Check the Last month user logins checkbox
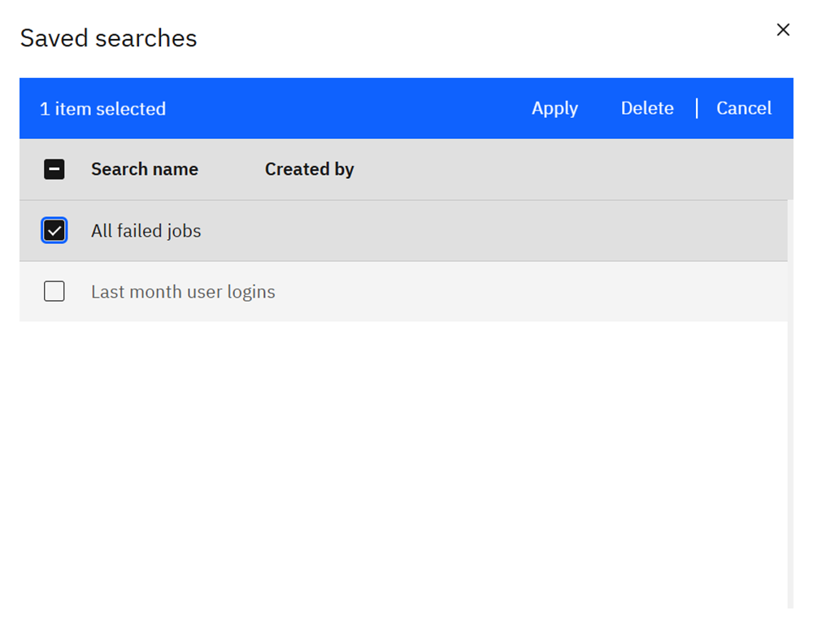The image size is (813, 644). 54,290
